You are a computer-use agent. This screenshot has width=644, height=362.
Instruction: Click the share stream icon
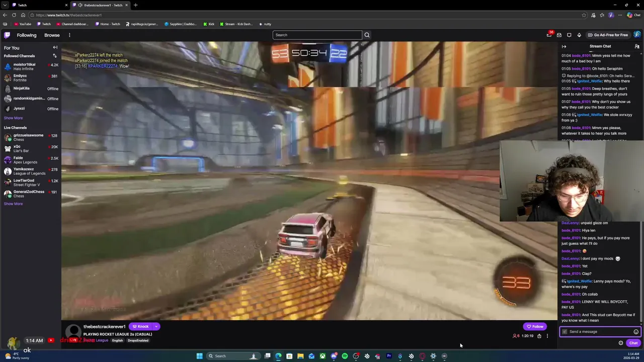coord(539,336)
